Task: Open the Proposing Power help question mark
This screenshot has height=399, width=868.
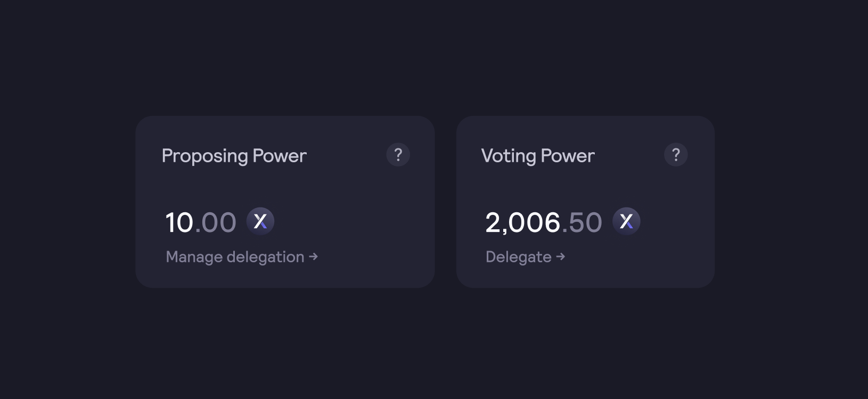Action: pos(398,155)
